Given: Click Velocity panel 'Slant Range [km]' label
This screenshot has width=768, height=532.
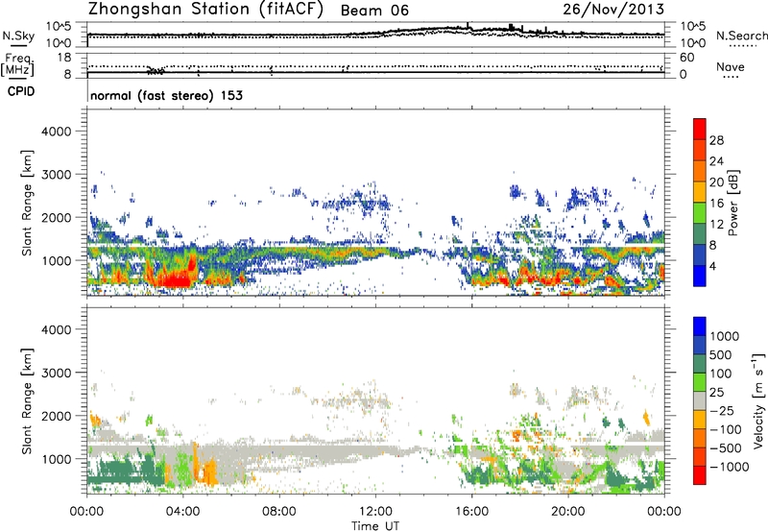Looking at the screenshot, I should (x=27, y=401).
